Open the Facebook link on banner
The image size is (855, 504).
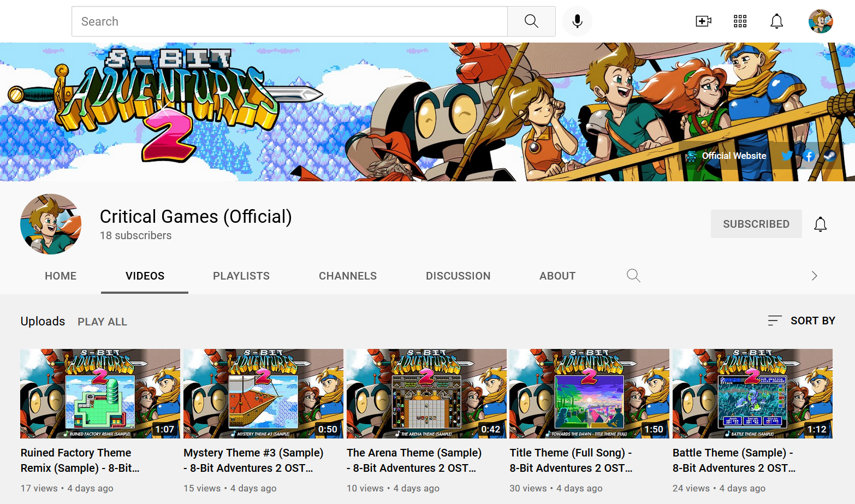point(809,156)
